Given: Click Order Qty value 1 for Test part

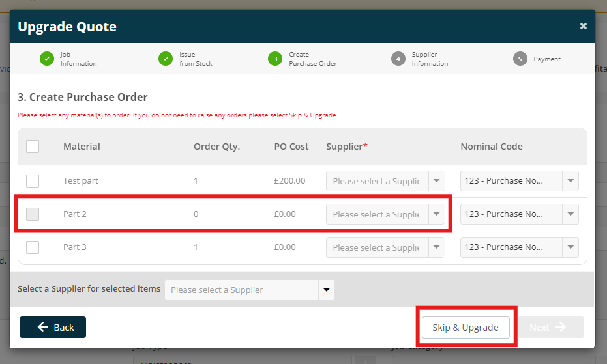Looking at the screenshot, I should tap(196, 180).
